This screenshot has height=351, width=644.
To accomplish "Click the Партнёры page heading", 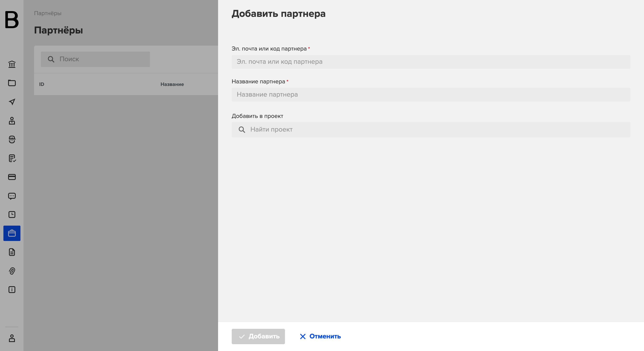I will (59, 30).
